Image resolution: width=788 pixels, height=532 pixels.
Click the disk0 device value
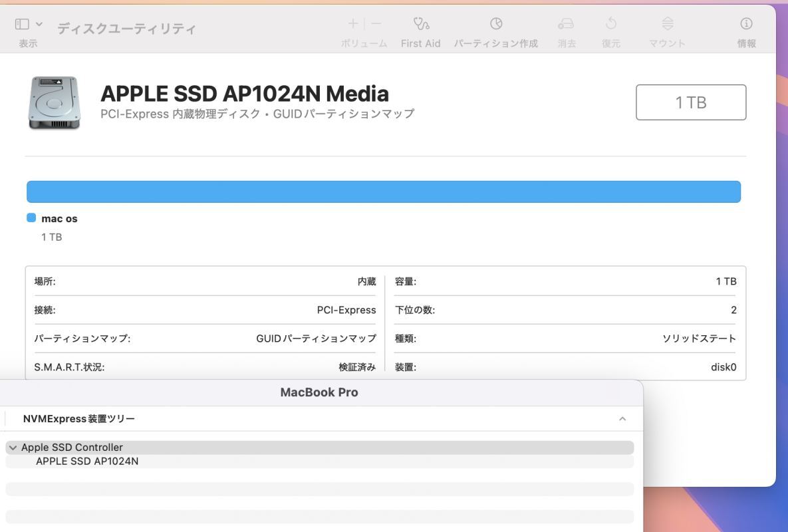(x=723, y=367)
